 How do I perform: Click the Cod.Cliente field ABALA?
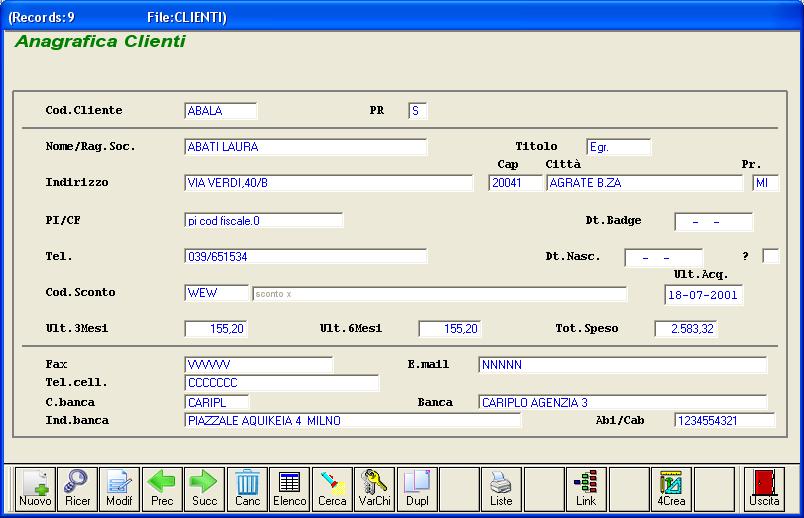(220, 111)
